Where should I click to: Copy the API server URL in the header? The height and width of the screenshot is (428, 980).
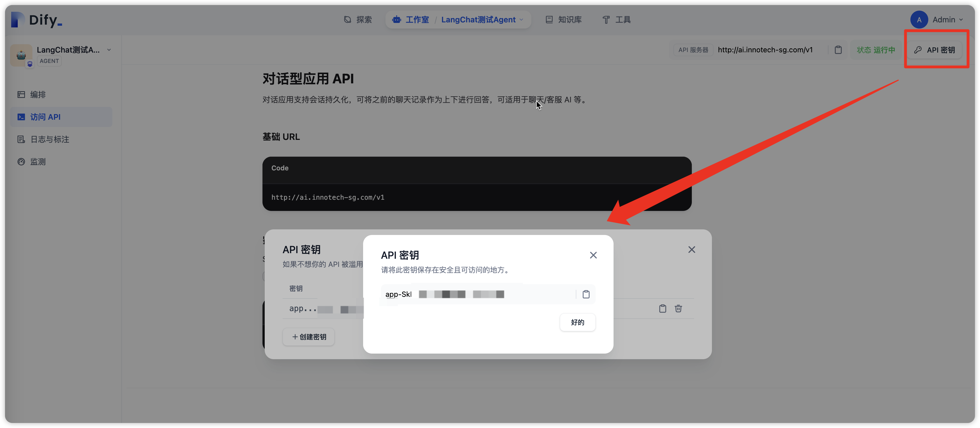[838, 50]
